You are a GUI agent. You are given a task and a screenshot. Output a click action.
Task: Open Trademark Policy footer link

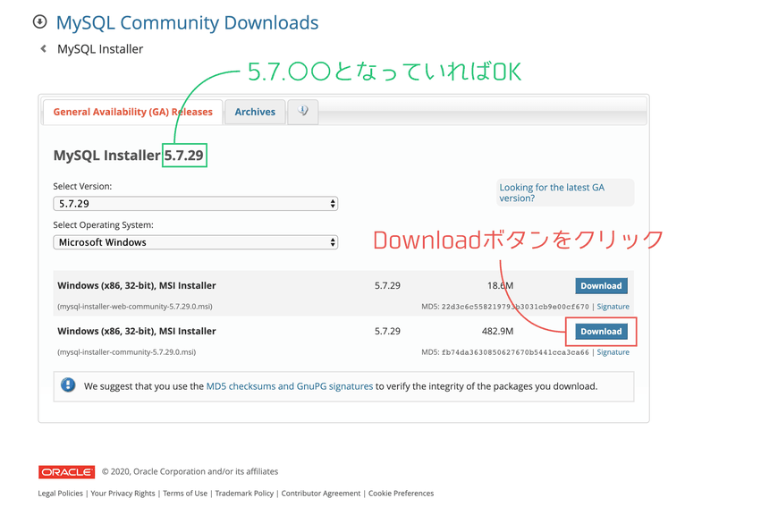coord(244,494)
